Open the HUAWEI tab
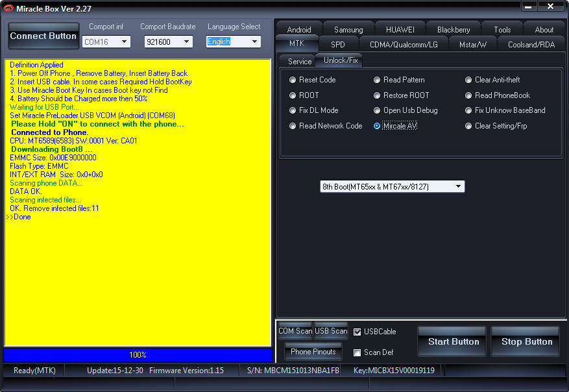 [400, 29]
